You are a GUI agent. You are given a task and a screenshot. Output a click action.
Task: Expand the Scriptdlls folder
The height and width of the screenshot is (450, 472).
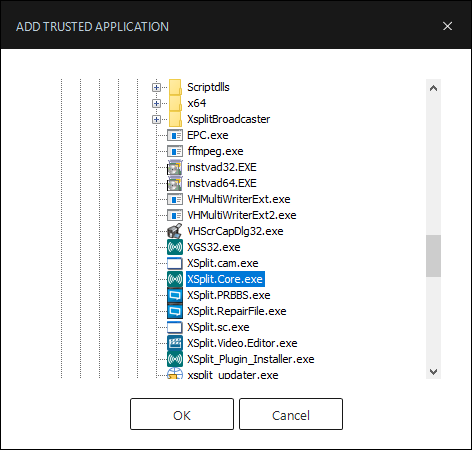click(156, 87)
